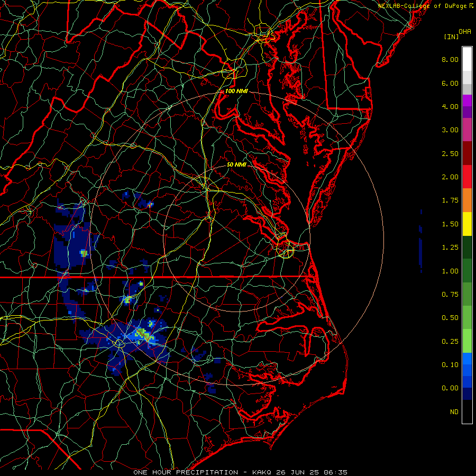Click the 0.00 legend value
The image size is (476, 476).
click(450, 388)
